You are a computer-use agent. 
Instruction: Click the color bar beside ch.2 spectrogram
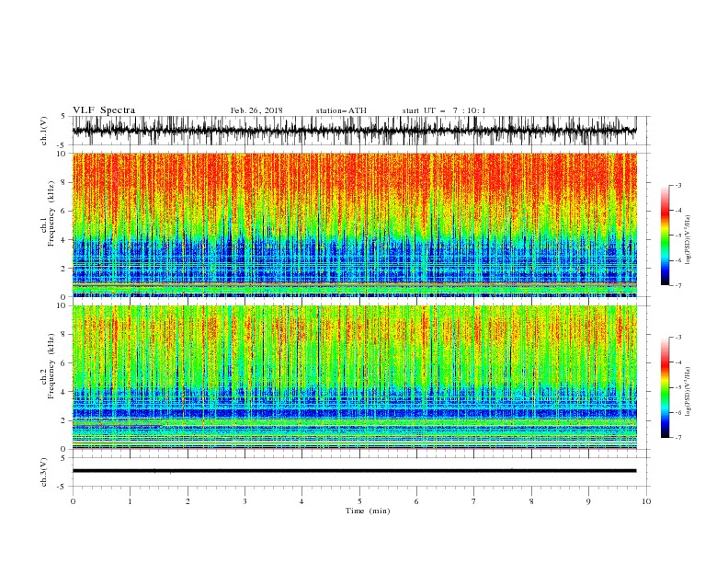tap(665, 387)
